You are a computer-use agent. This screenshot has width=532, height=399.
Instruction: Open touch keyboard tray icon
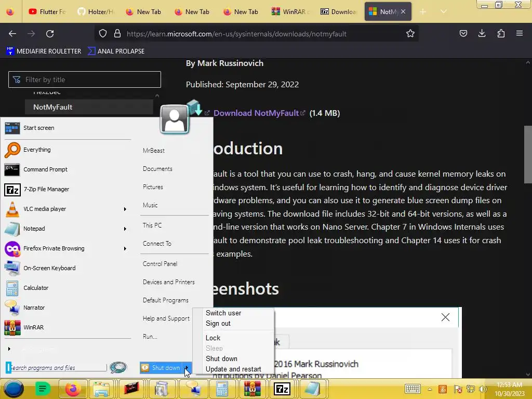click(413, 389)
